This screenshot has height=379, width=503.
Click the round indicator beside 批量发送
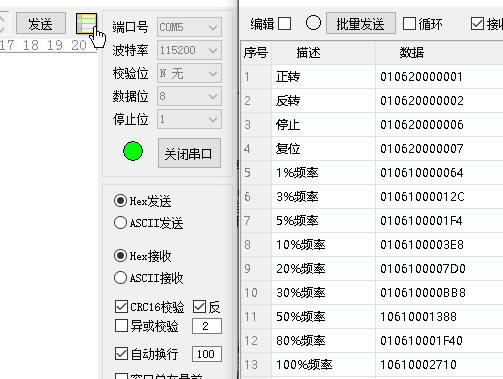(x=313, y=23)
